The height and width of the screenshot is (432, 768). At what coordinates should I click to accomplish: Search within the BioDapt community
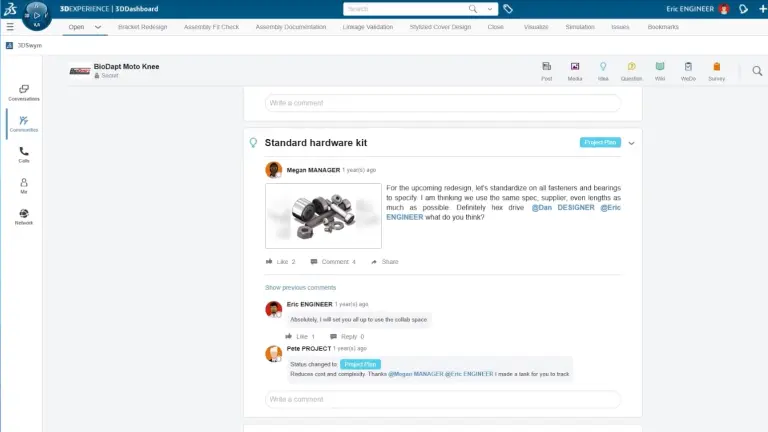(757, 71)
